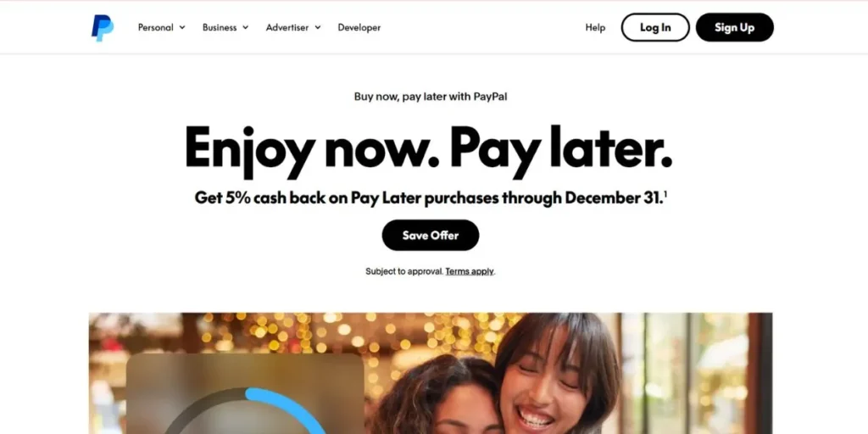Image resolution: width=868 pixels, height=434 pixels.
Task: Click the black Sign Up button
Action: pos(735,27)
